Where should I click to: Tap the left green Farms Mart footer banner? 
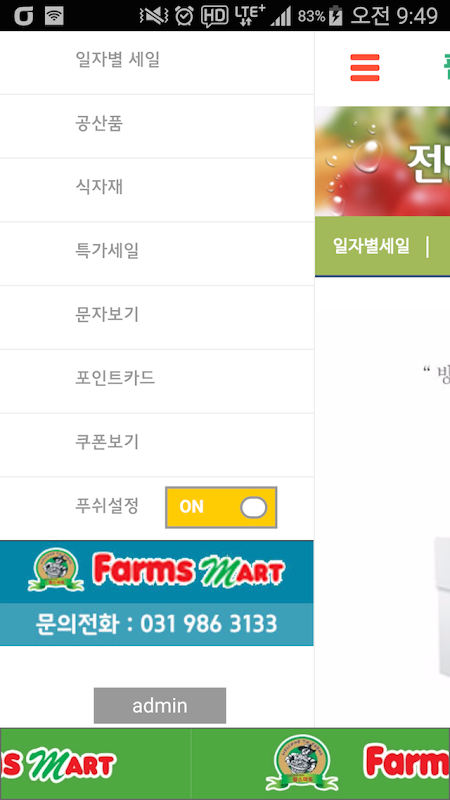point(95,764)
